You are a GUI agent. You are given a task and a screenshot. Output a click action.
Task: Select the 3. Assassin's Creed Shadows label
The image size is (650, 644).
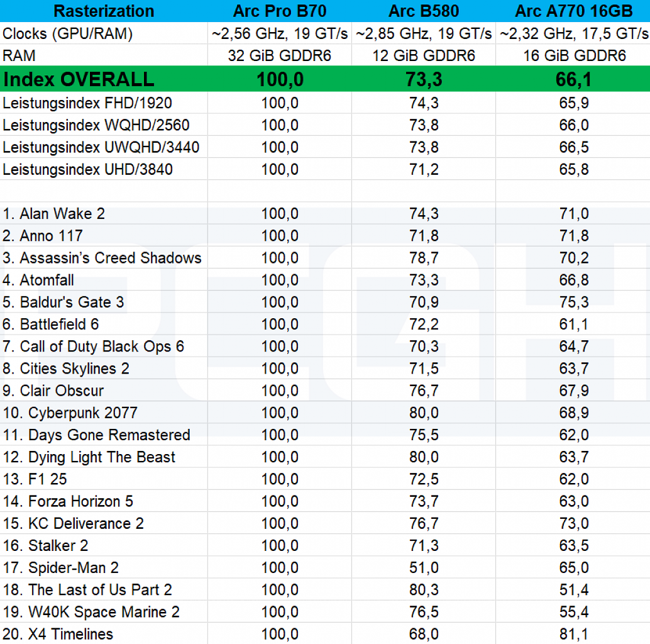[x=102, y=258]
